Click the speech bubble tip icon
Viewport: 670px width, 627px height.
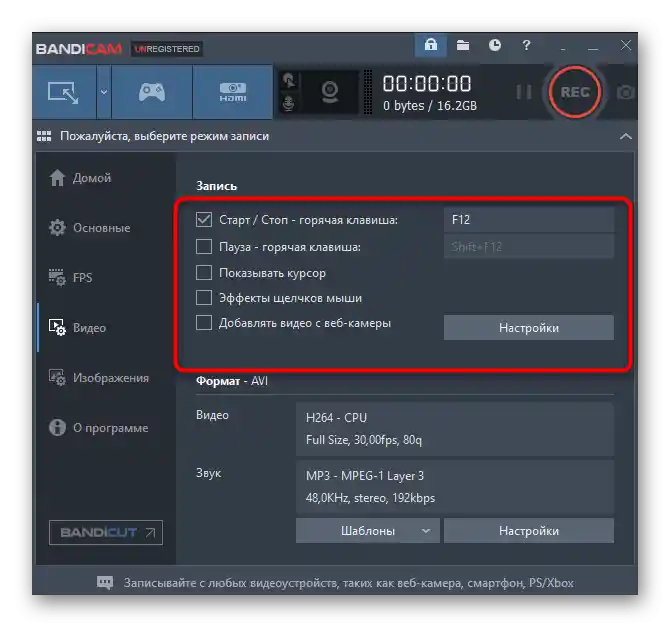105,583
